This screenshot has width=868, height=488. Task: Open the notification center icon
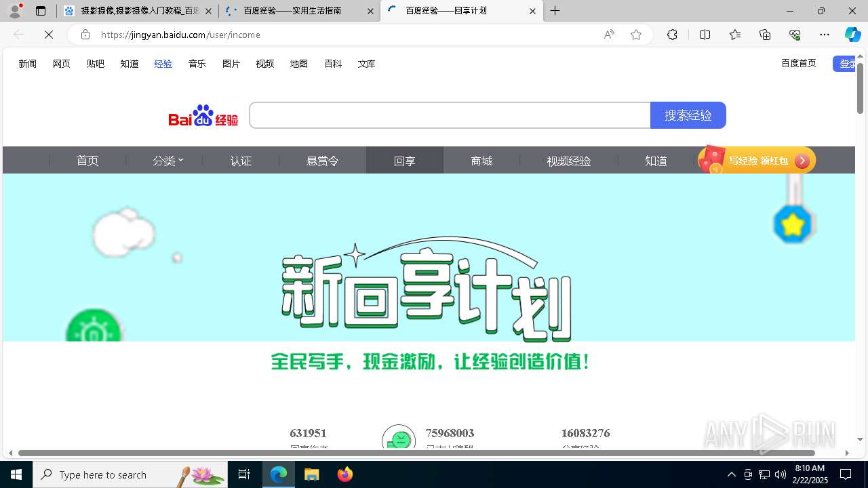pyautogui.click(x=846, y=474)
